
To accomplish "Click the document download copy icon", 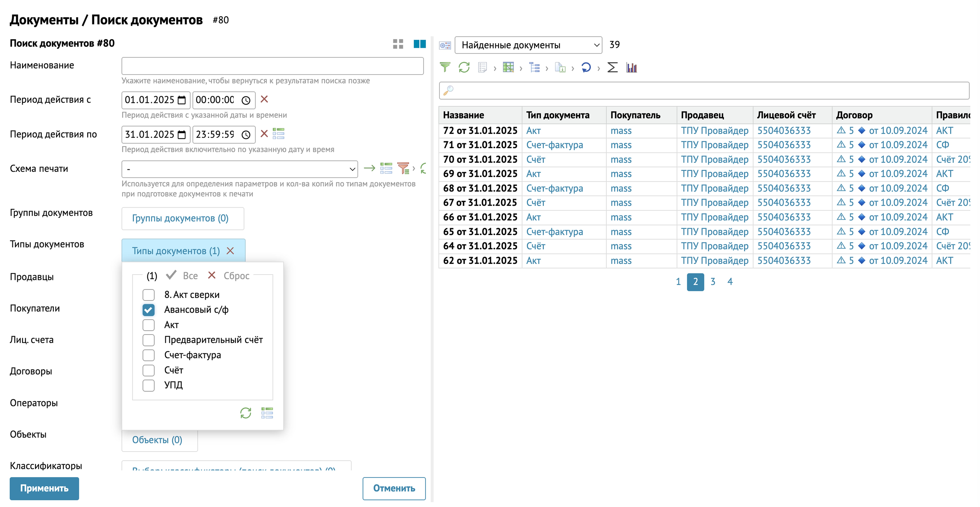I will pyautogui.click(x=560, y=67).
